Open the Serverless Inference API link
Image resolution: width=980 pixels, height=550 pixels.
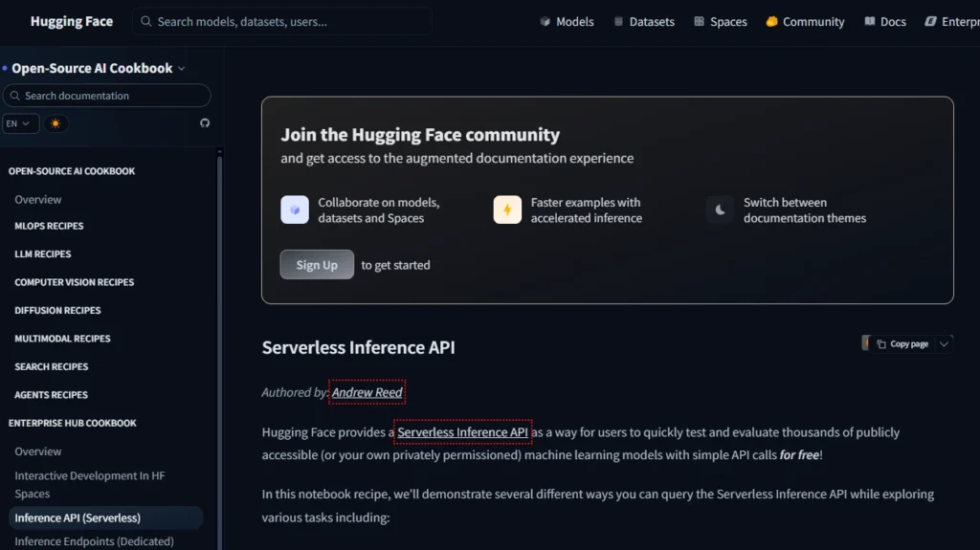pos(462,432)
